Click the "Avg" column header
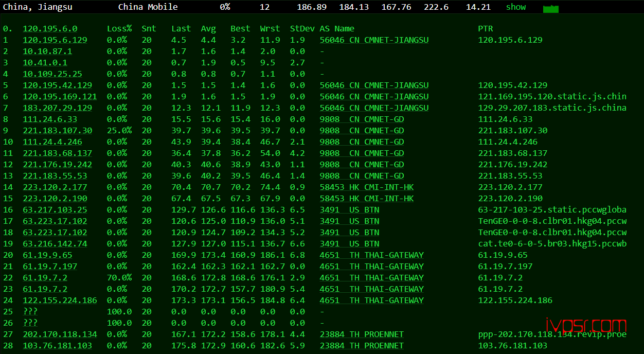Screen dimensions: 644x354 (x=208, y=29)
